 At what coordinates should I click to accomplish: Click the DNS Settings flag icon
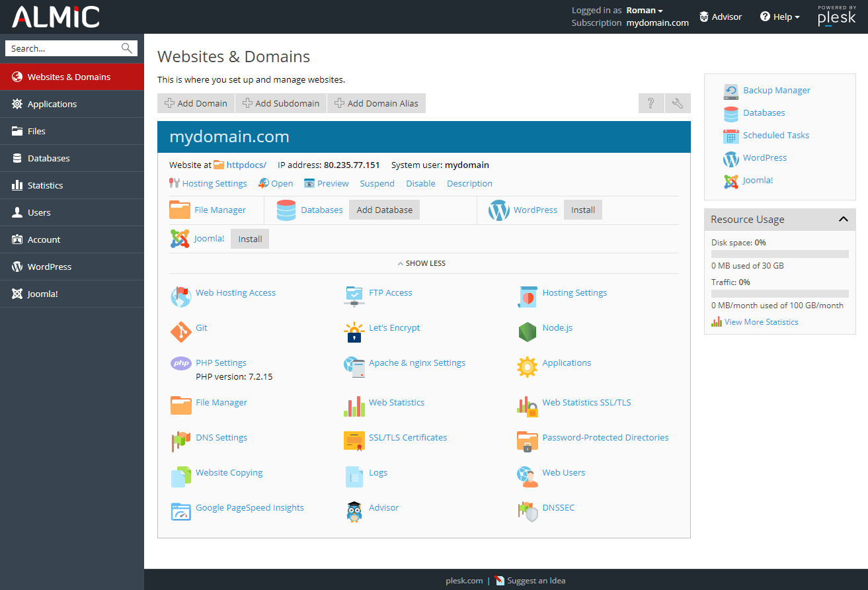tap(180, 441)
